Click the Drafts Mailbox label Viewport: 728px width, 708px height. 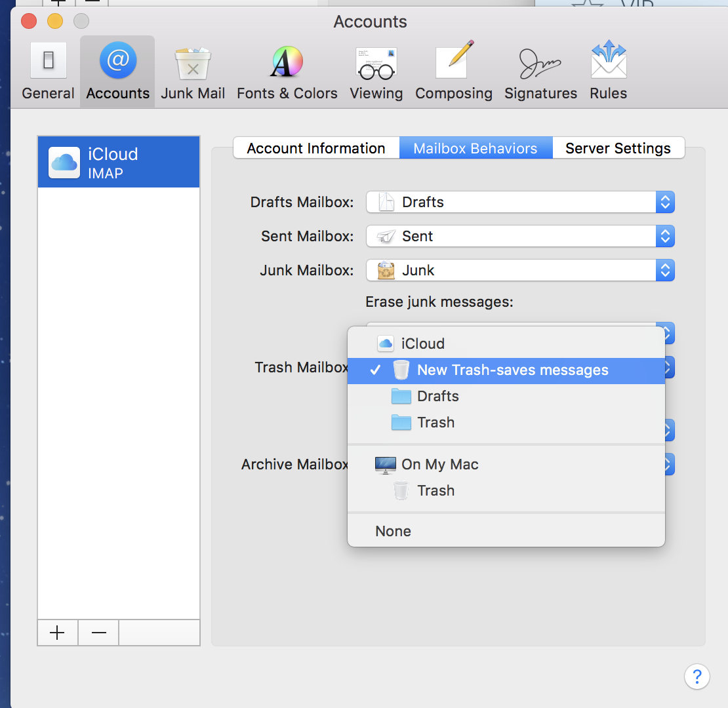point(302,203)
